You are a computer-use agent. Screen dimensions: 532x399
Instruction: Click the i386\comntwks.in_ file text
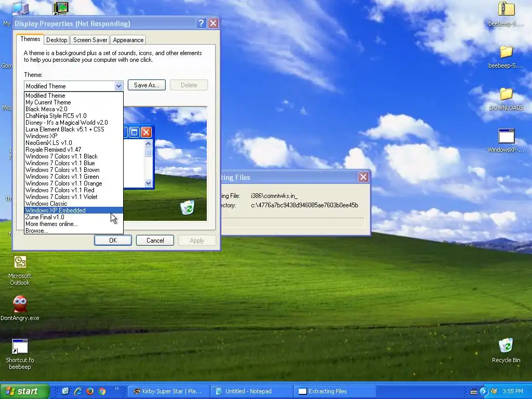[x=274, y=196]
